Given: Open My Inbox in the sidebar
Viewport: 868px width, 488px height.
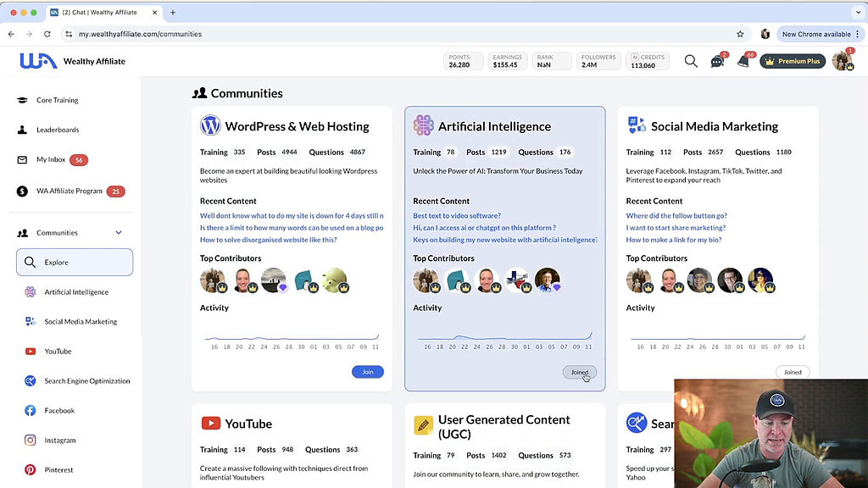Looking at the screenshot, I should point(51,159).
